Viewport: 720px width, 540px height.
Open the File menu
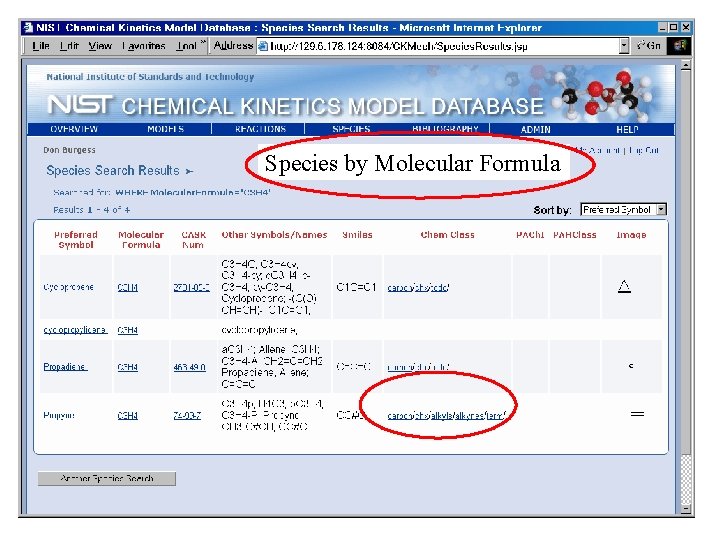tap(41, 46)
